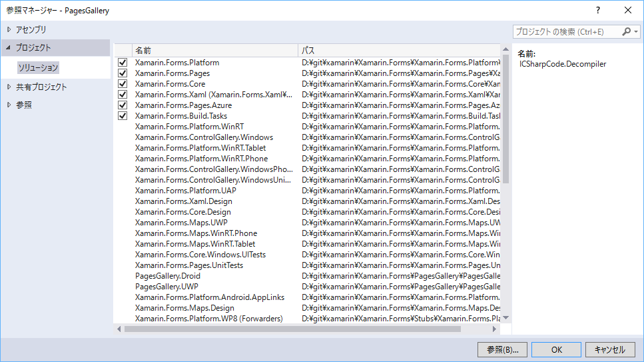This screenshot has height=362, width=644.
Task: Collapse the プロジェクト tree node
Action: (x=9, y=48)
